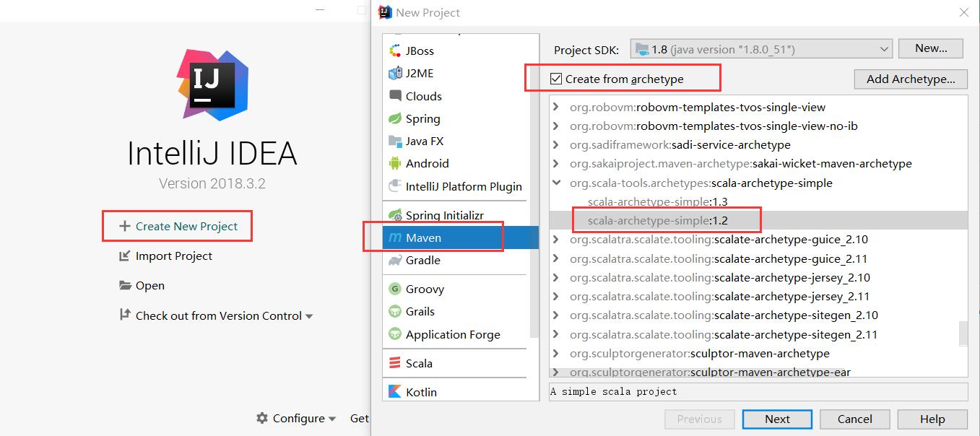Select Java FX project type
This screenshot has height=436, width=980.
(x=456, y=141)
